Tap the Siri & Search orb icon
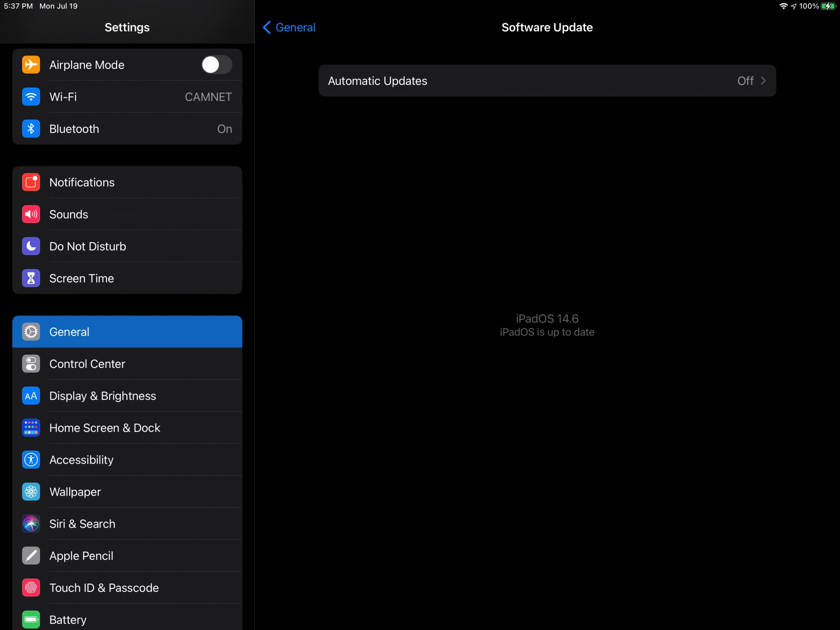The width and height of the screenshot is (840, 630). point(31,524)
